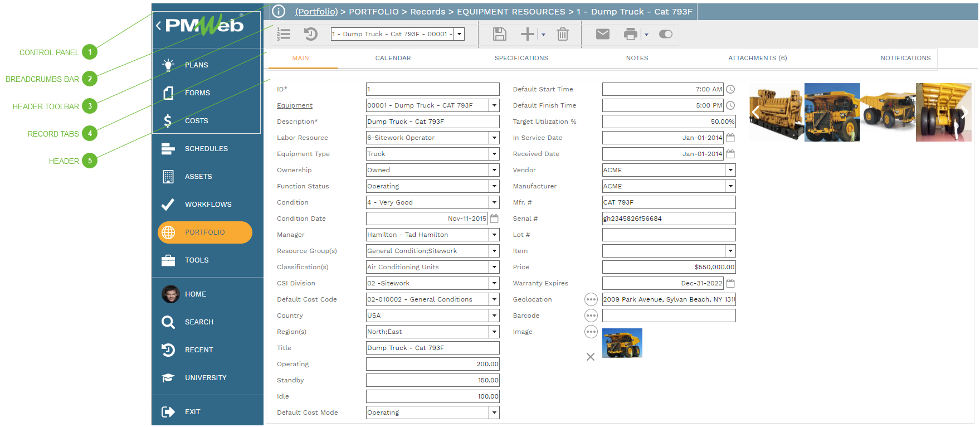The image size is (980, 427).
Task: Click the Equipment field label link
Action: pyautogui.click(x=294, y=105)
